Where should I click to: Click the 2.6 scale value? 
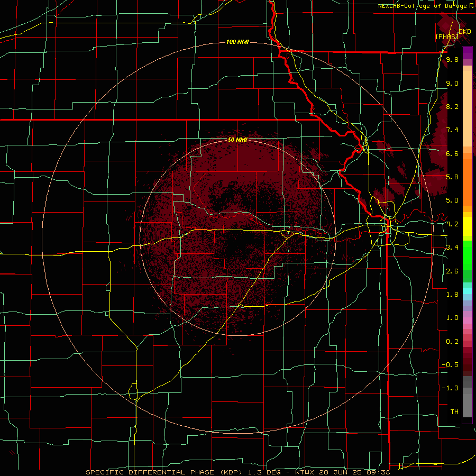452,271
